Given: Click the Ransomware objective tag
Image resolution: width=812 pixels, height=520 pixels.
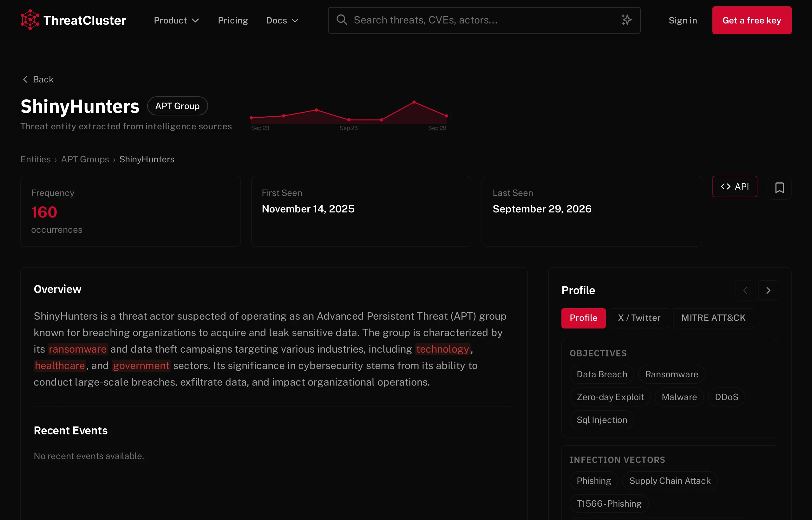Looking at the screenshot, I should point(671,374).
